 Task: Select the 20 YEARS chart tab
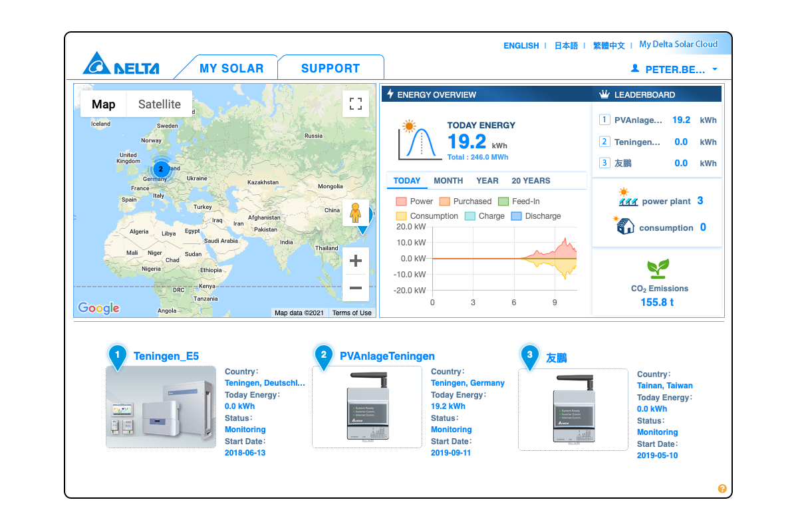click(531, 181)
